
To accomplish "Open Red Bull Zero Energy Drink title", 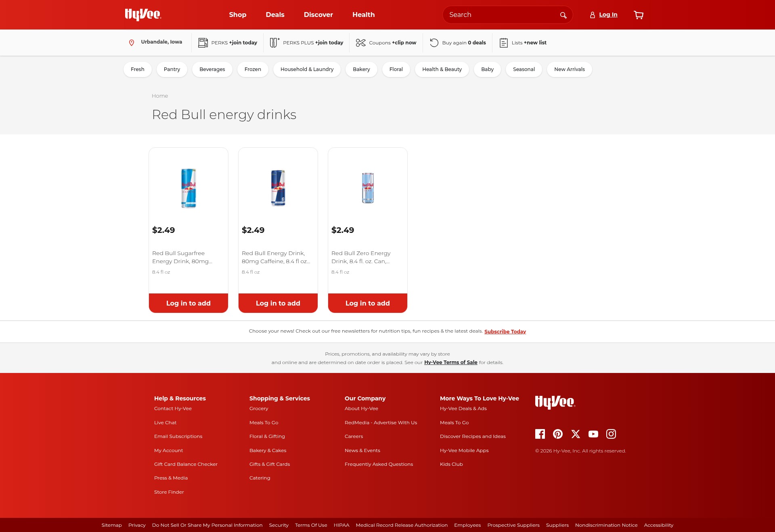I will click(361, 258).
